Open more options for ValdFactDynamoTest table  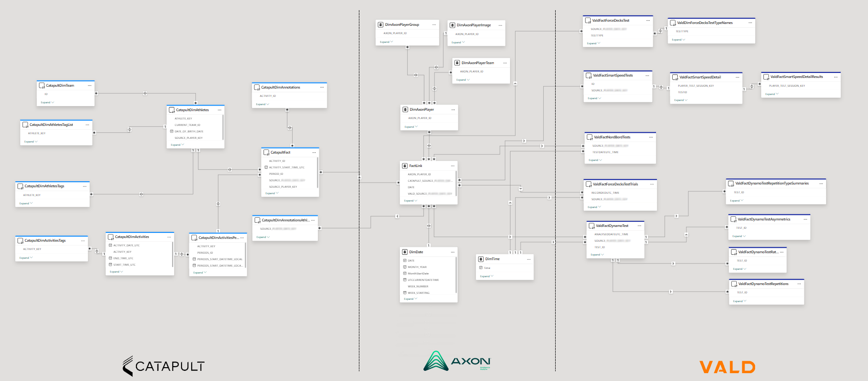click(639, 226)
